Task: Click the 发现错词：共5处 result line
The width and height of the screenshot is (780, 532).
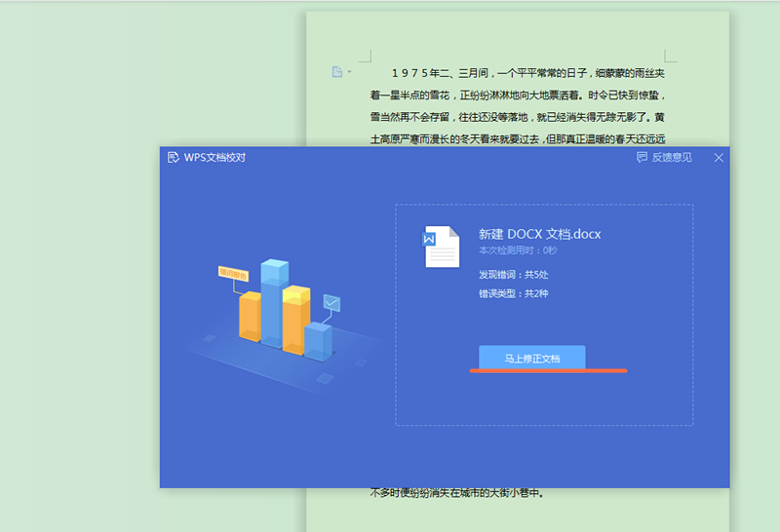Action: click(x=513, y=275)
